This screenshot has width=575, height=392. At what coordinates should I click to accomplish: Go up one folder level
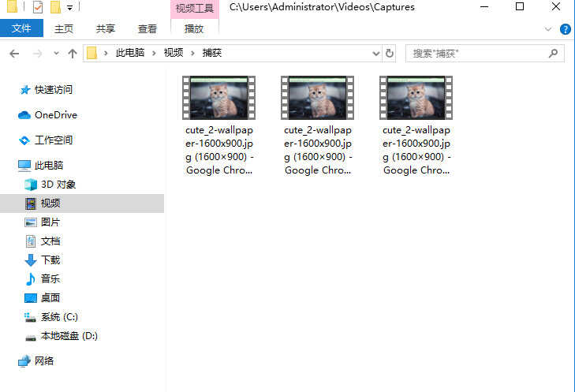(73, 54)
